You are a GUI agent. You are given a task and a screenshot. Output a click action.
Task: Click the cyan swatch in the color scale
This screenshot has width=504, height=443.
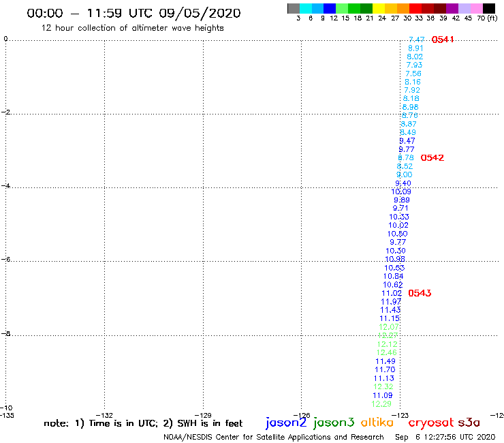(x=306, y=8)
